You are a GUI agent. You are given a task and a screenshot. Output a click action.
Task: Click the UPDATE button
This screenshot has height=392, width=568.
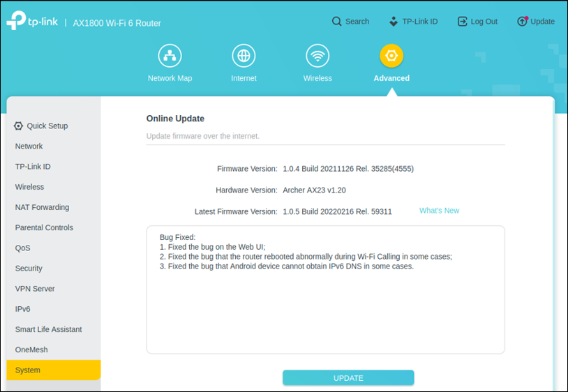(x=348, y=378)
